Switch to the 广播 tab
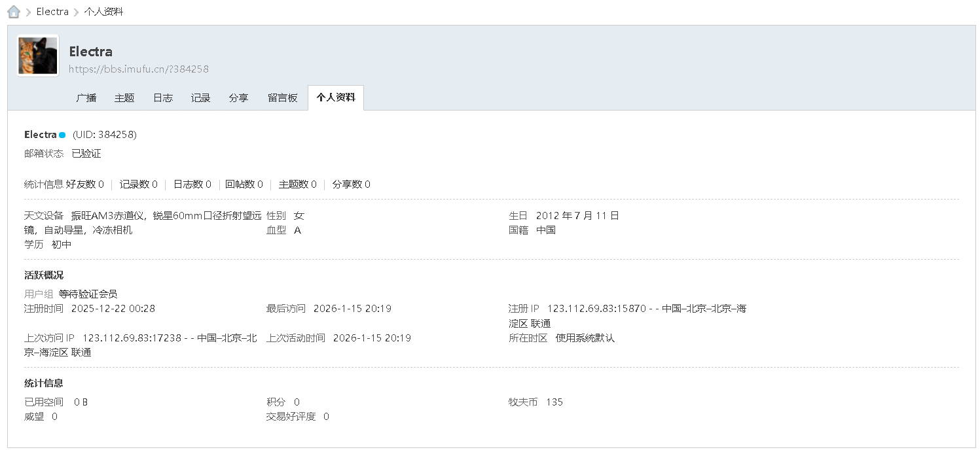The image size is (980, 452). coord(86,97)
